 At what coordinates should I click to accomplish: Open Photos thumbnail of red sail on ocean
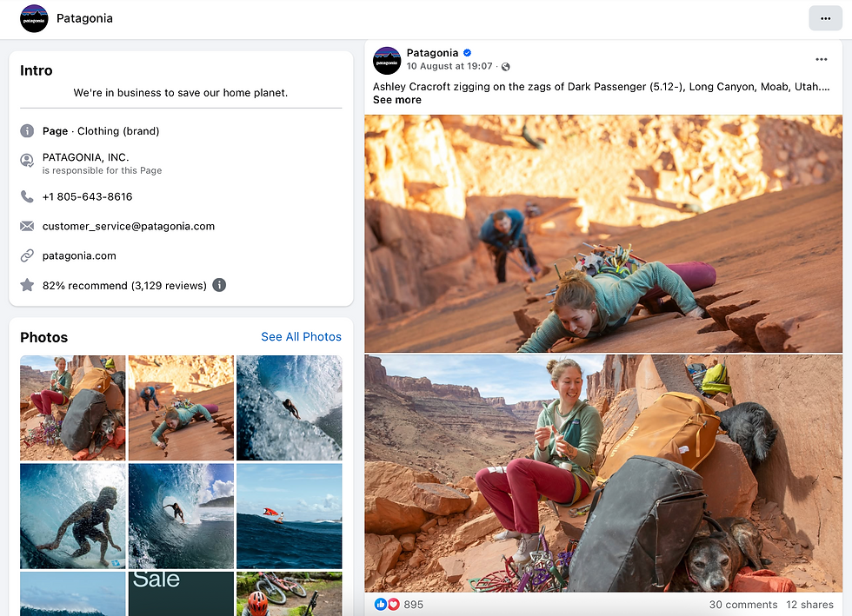coord(289,516)
